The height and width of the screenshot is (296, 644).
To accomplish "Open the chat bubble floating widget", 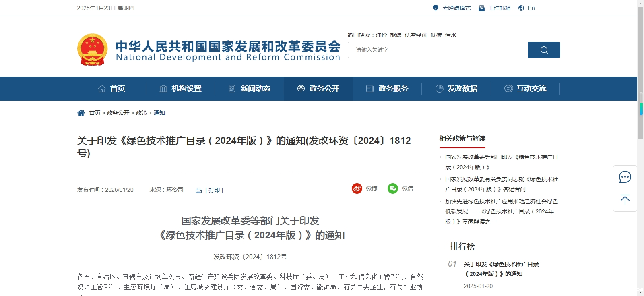I will 625,177.
